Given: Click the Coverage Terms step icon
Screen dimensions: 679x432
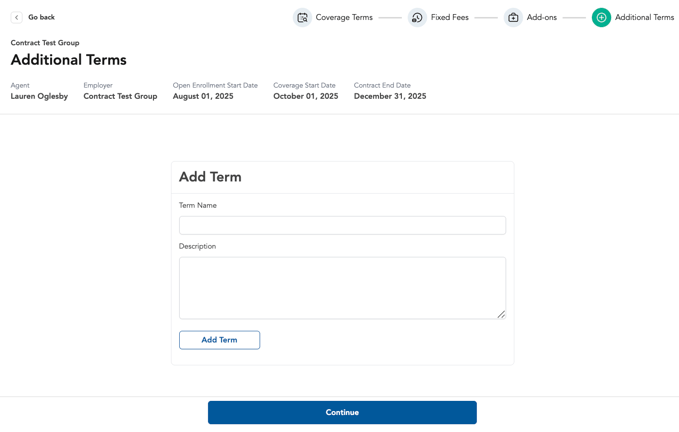Looking at the screenshot, I should 302,17.
